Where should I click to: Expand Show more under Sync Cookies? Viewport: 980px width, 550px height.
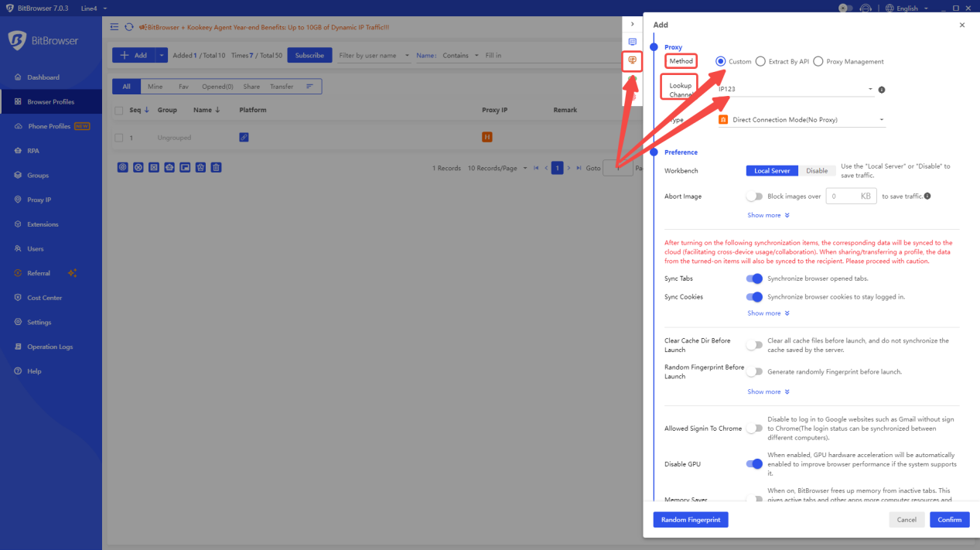click(768, 313)
